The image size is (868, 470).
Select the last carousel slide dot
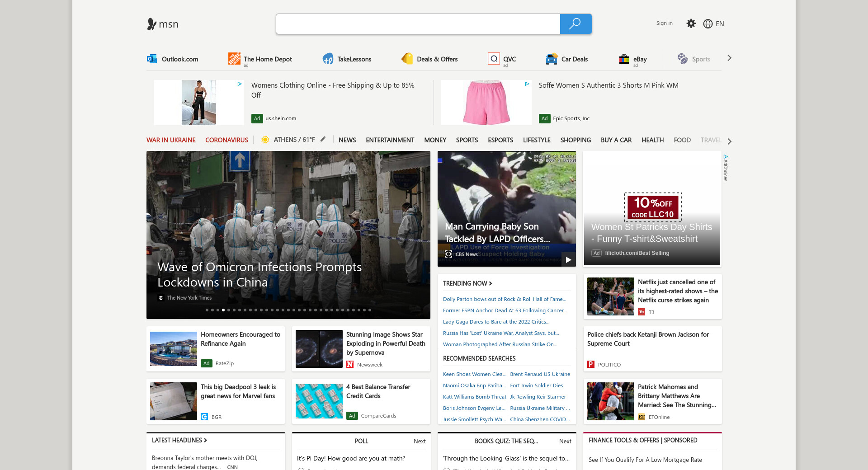click(370, 310)
